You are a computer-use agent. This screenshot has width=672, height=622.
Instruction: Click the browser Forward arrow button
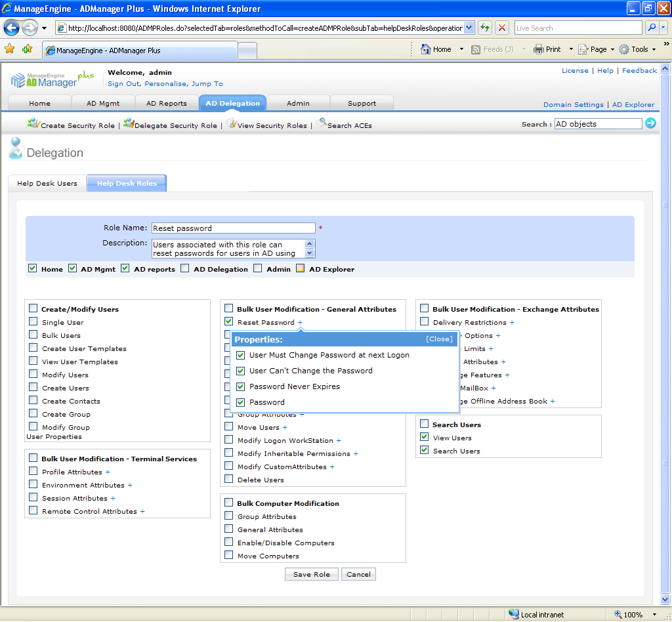(x=30, y=28)
